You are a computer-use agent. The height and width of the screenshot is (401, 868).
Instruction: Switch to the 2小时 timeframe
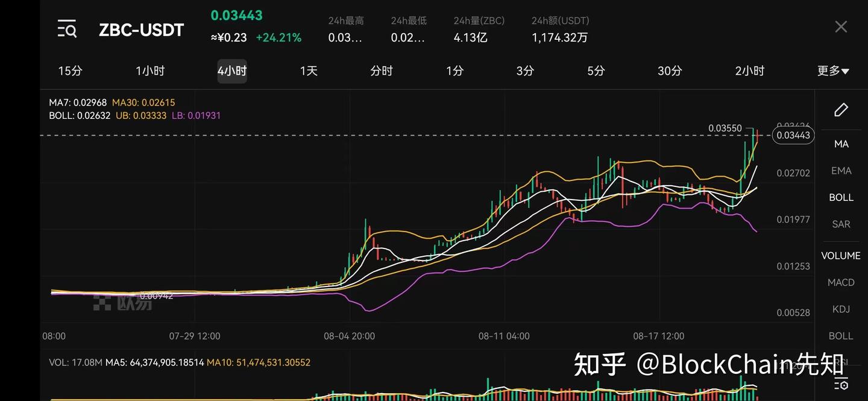click(750, 71)
